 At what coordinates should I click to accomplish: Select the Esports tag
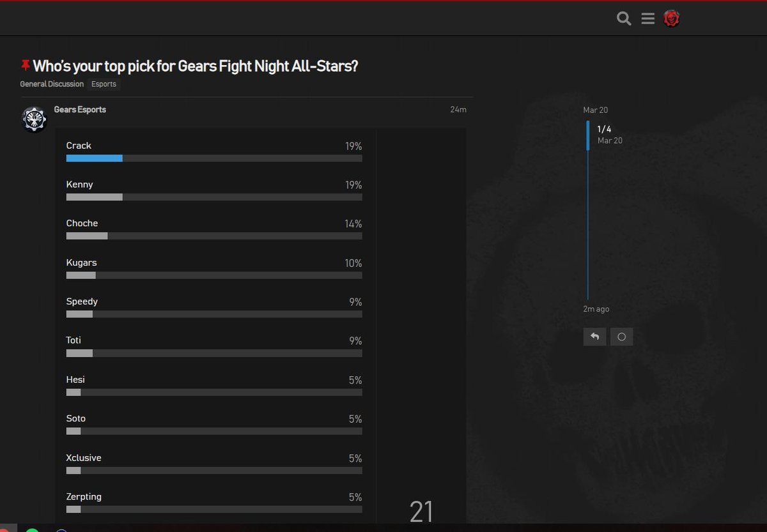(103, 84)
